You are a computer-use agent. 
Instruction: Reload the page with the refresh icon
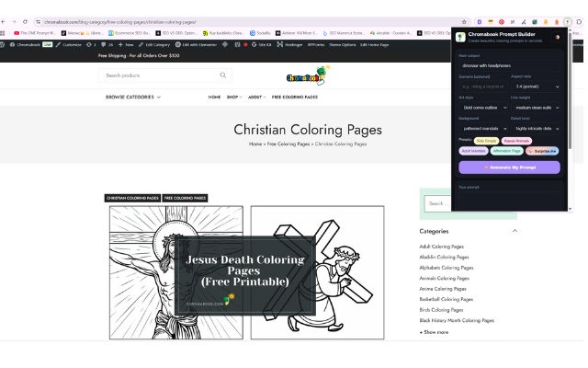coord(25,22)
